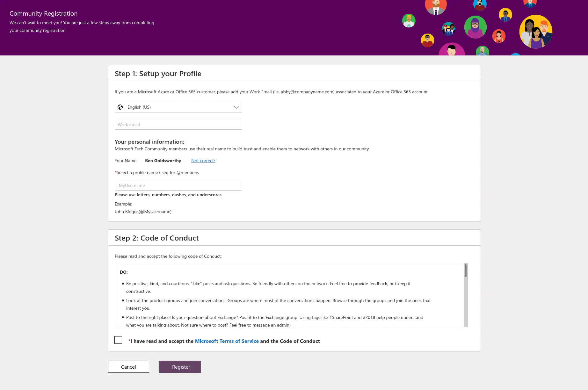Click the 'Not correct?' link beside your name
588x390 pixels.
pyautogui.click(x=203, y=161)
